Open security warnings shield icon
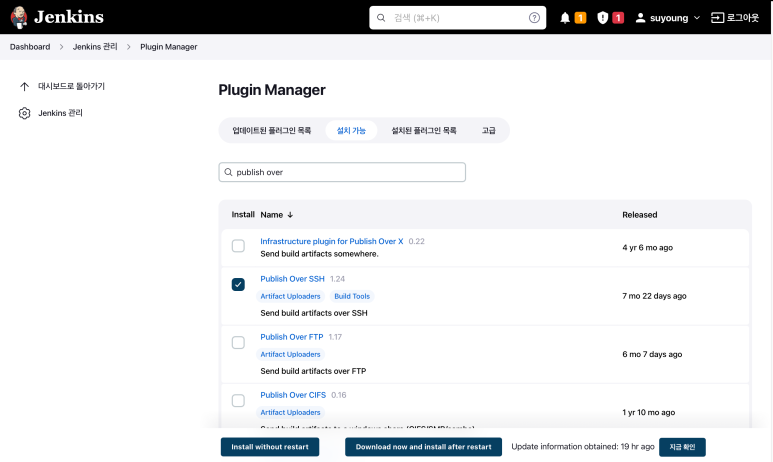This screenshot has height=462, width=773. (x=602, y=18)
